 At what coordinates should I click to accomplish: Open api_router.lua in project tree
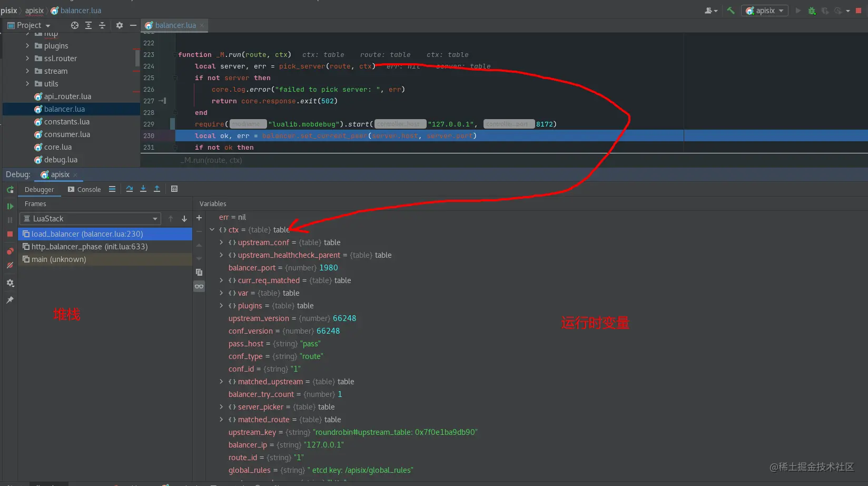67,96
